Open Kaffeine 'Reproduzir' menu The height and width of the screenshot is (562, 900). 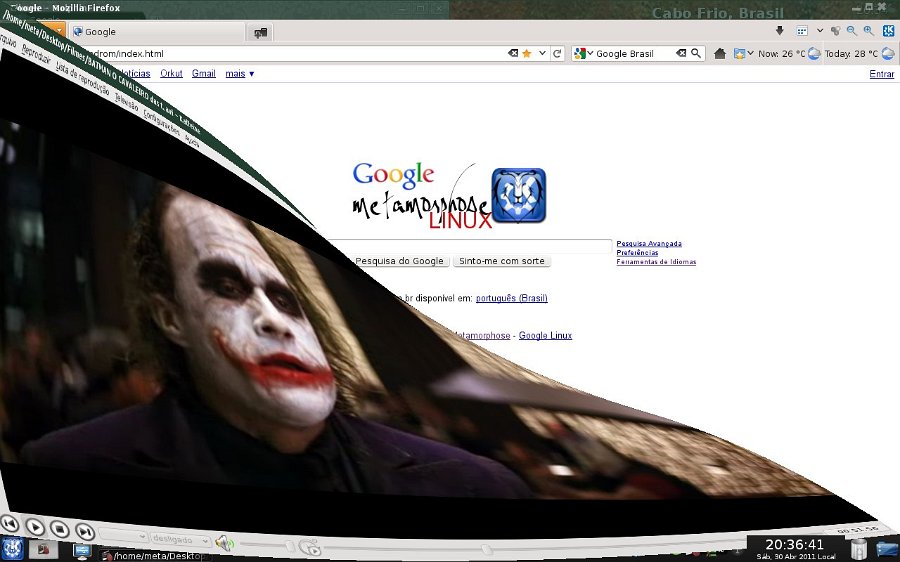(37, 54)
